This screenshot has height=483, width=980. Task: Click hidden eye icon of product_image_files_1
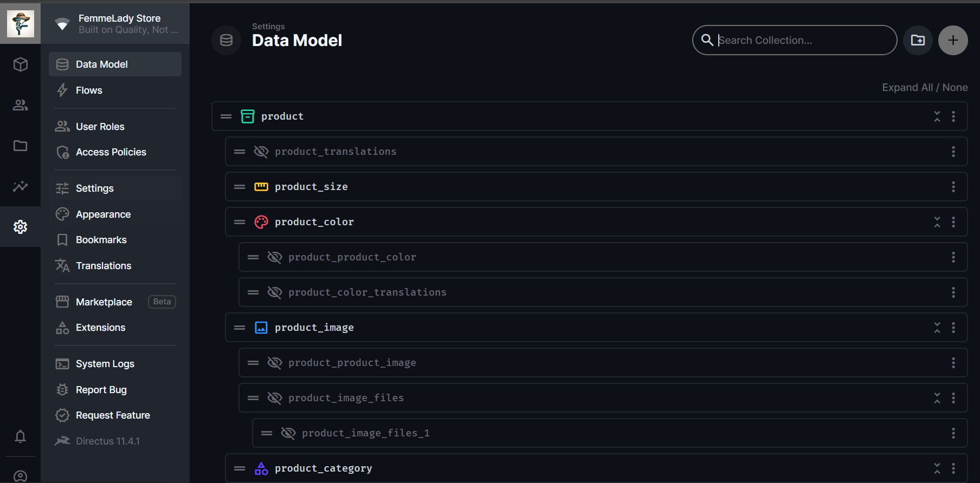288,433
